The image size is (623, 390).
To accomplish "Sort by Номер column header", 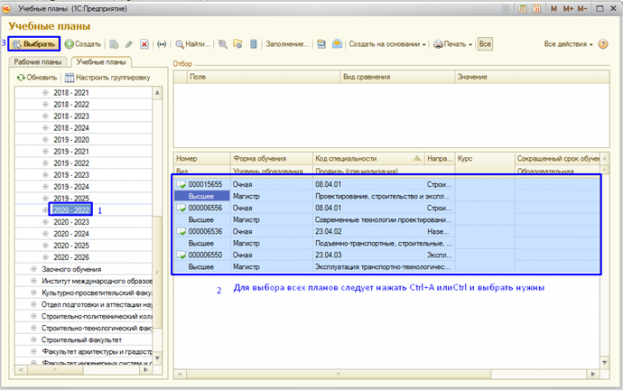I will [x=202, y=158].
